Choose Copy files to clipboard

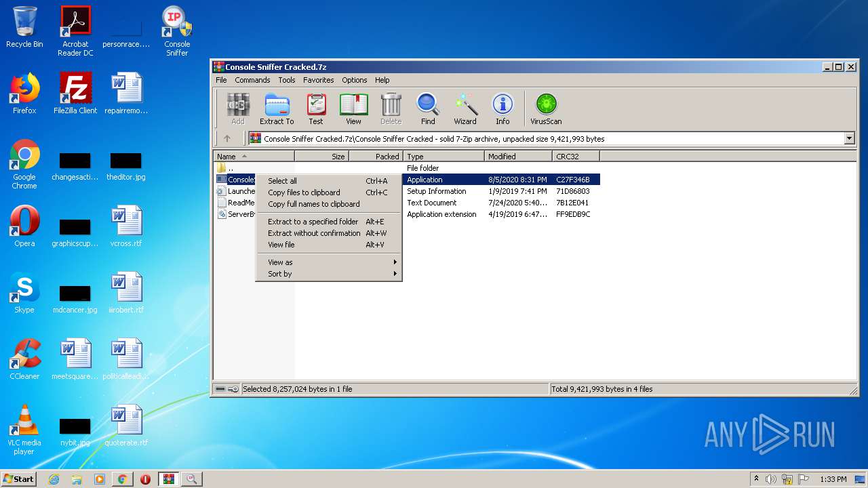(x=330, y=192)
